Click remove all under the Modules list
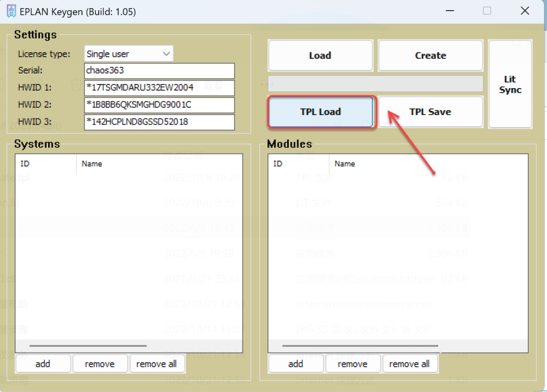547x392 pixels. [x=410, y=364]
